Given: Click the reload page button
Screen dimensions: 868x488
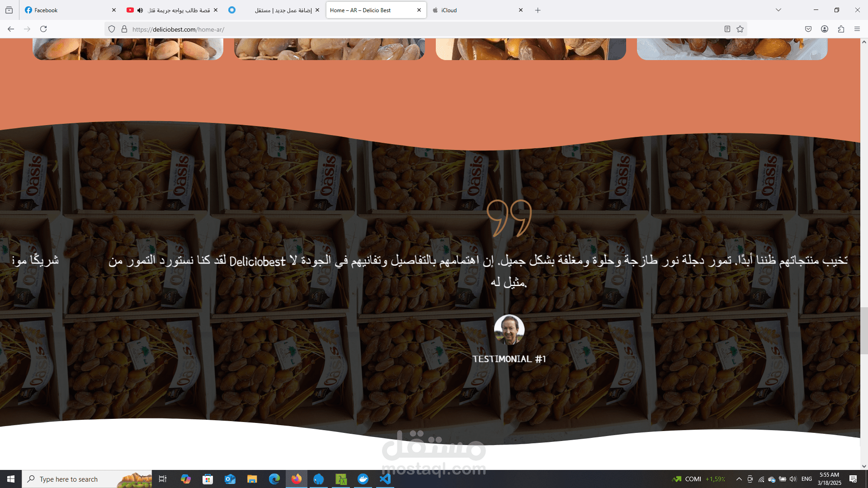Looking at the screenshot, I should tap(43, 29).
